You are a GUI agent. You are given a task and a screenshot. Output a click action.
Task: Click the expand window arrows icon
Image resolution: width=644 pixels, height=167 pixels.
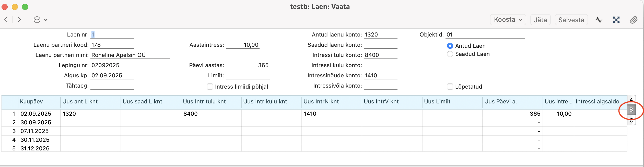[x=616, y=20]
